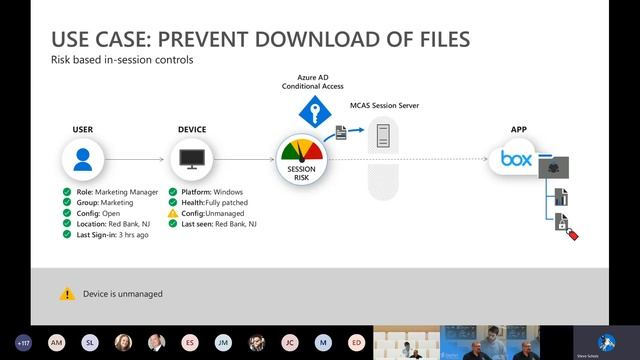This screenshot has width=640, height=360.
Task: Click the DEVICE monitor icon
Action: tap(192, 160)
